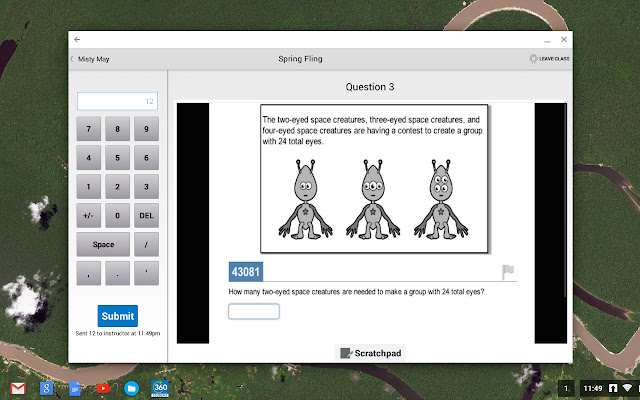Flag question 43081 with the flag icon
Image resolution: width=640 pixels, height=400 pixels.
pyautogui.click(x=508, y=272)
